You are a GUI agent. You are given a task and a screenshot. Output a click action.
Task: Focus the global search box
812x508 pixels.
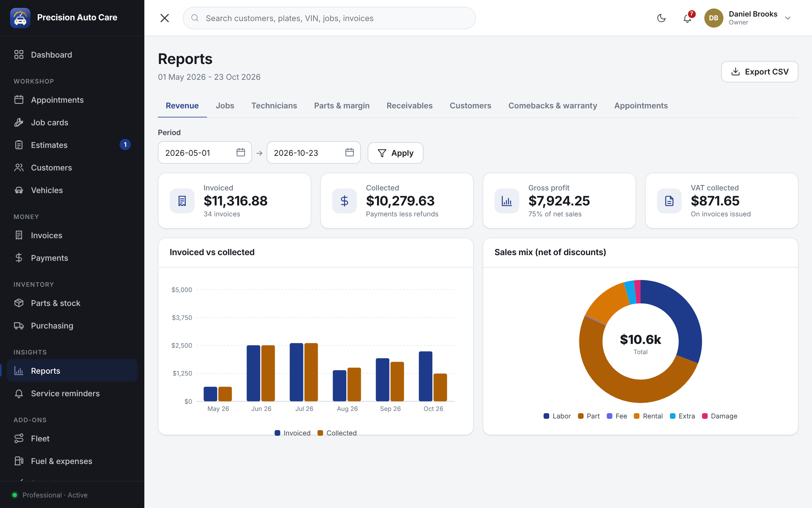[329, 18]
